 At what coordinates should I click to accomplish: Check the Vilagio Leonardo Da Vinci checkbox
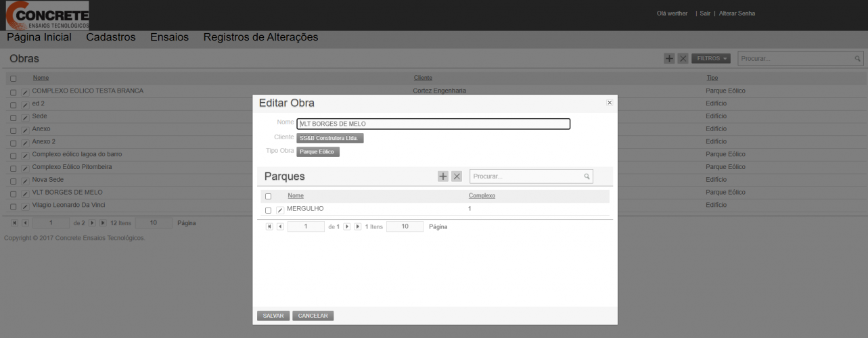coord(13,206)
